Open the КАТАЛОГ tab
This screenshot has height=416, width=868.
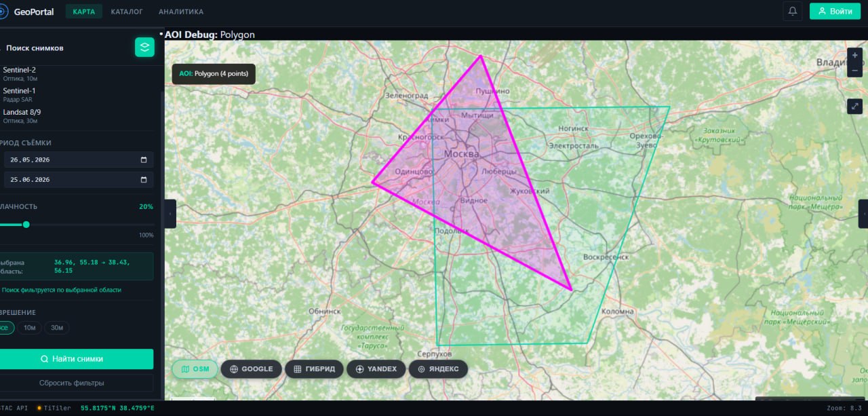click(x=127, y=12)
